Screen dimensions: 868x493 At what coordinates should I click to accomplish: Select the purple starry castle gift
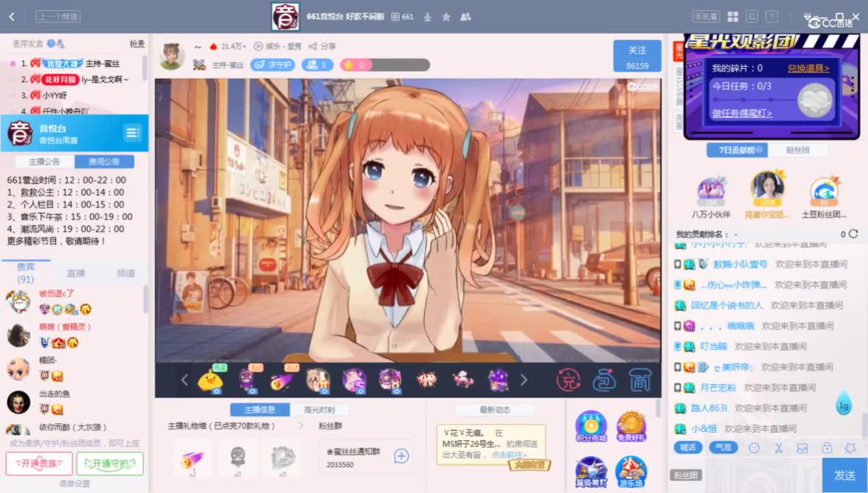coord(498,379)
